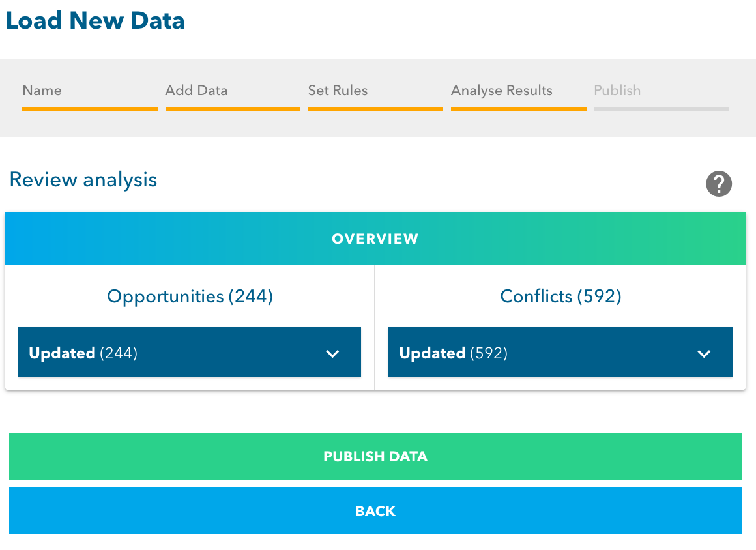Viewport: 756px width, 550px height.
Task: Go to the Set Rules step
Action: tap(375, 96)
